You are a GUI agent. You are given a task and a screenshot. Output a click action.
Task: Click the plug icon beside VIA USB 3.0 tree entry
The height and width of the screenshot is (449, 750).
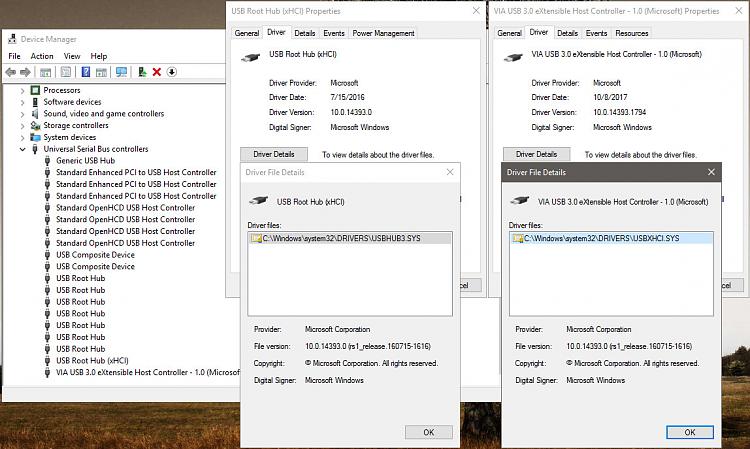coord(47,372)
